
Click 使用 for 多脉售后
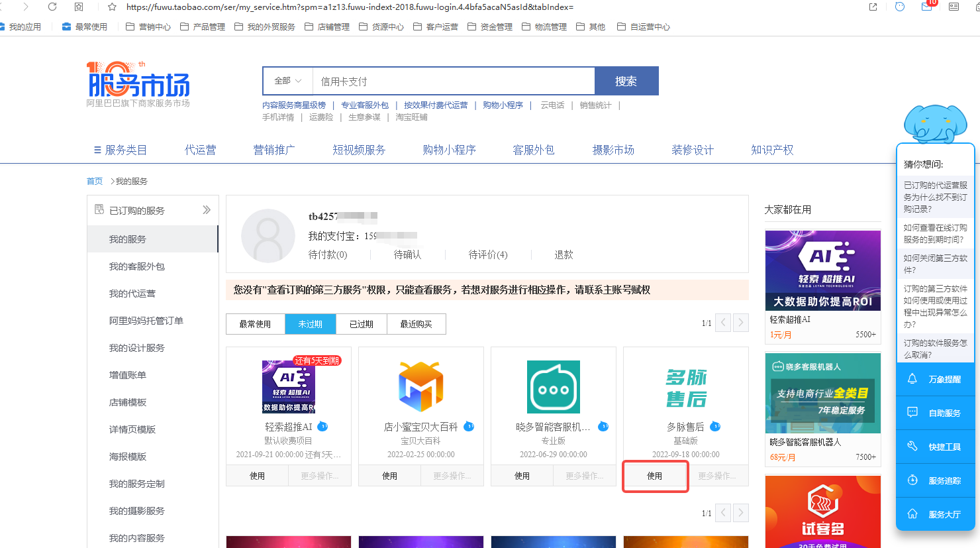tap(655, 476)
